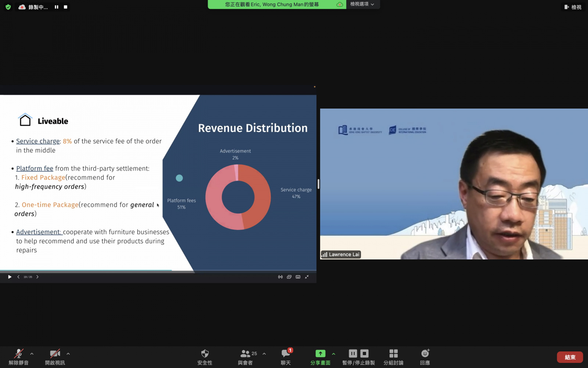
Task: Click the red 結束 end meeting button
Action: (570, 357)
